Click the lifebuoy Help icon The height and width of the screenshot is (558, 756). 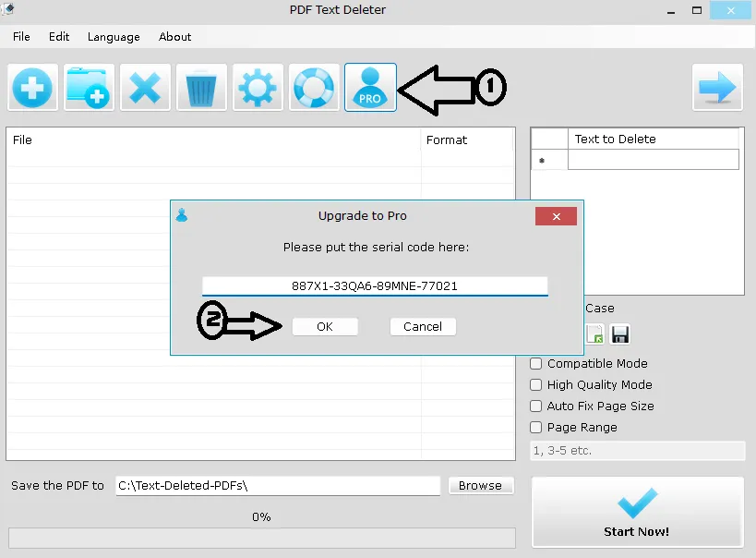(x=314, y=89)
